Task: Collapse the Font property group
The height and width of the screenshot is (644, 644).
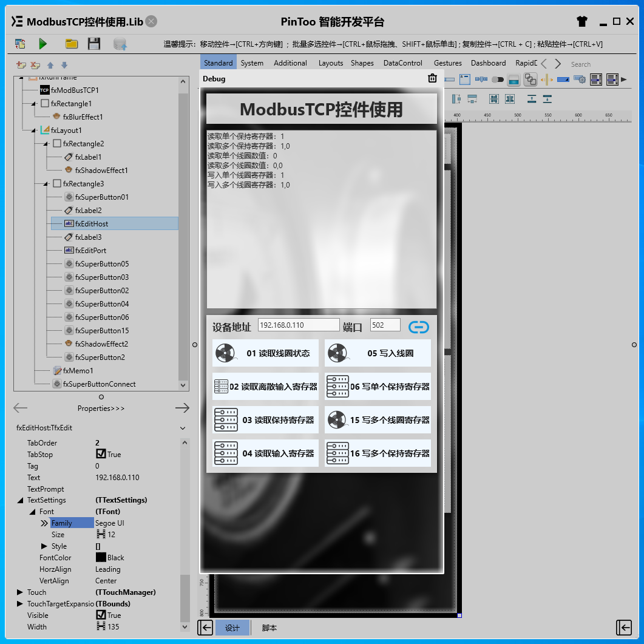Action: coord(32,512)
